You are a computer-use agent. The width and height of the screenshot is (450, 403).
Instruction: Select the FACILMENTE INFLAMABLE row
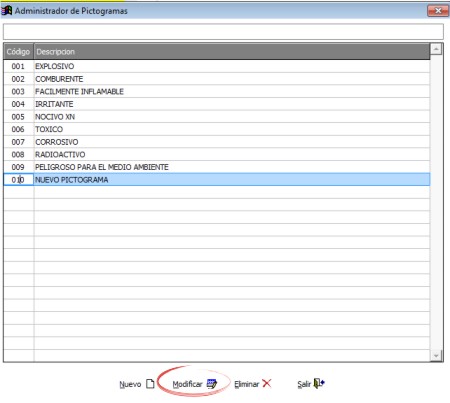pyautogui.click(x=217, y=92)
